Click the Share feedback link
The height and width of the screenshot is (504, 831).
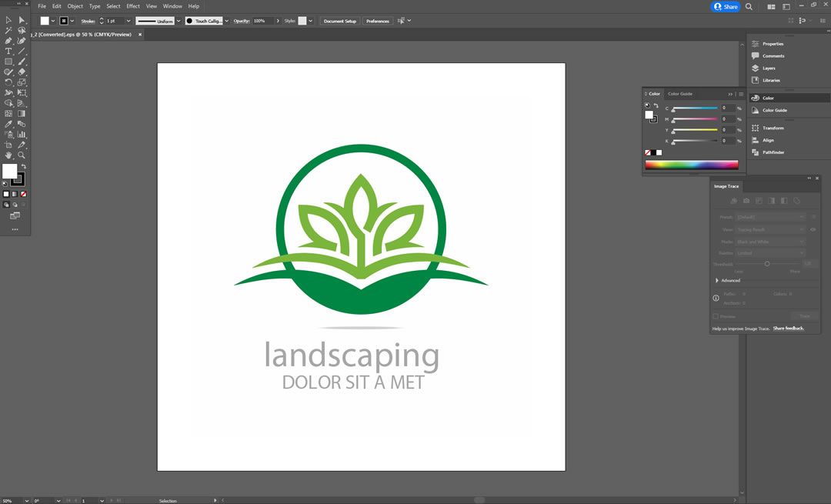(x=788, y=329)
